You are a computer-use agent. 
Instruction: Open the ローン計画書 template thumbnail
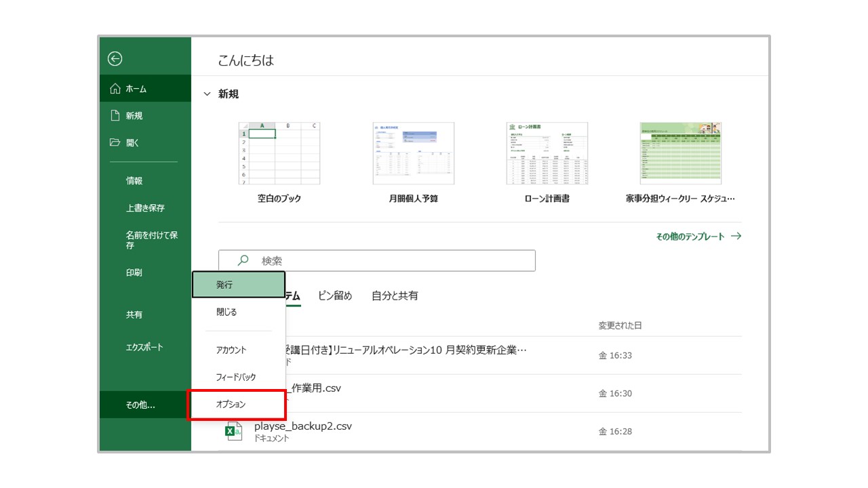547,153
